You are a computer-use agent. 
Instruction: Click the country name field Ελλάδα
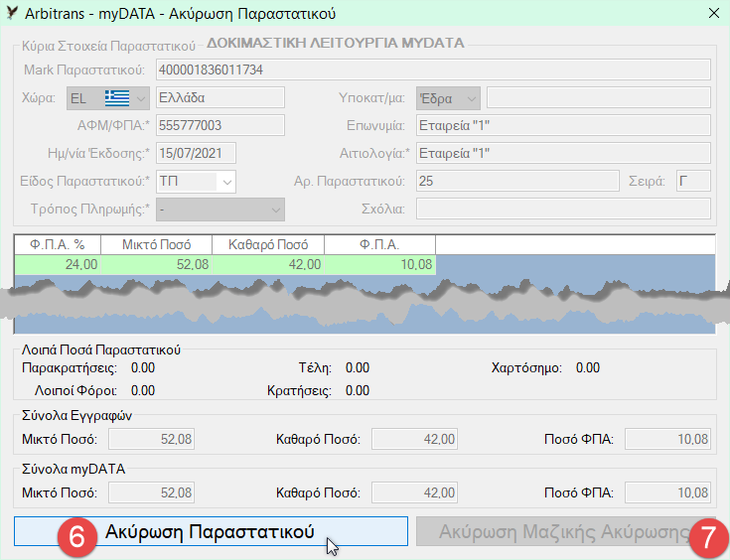tap(220, 97)
